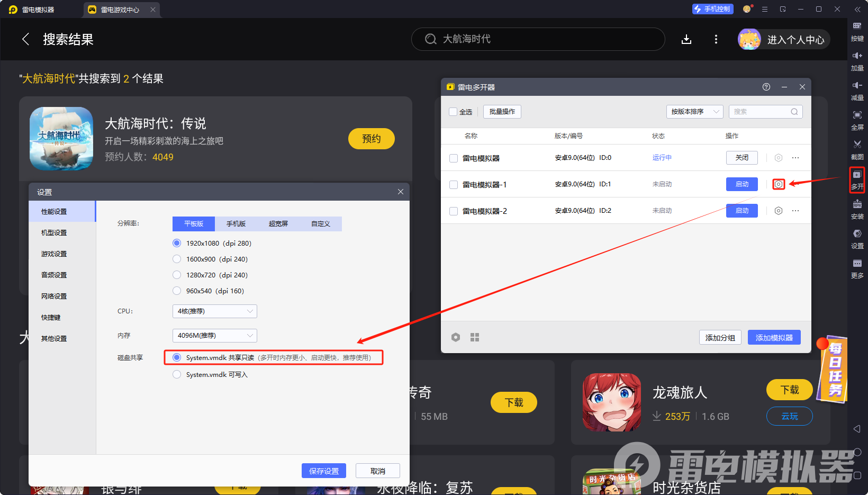Open the CPU cores dropdown
868x495 pixels.
point(214,311)
